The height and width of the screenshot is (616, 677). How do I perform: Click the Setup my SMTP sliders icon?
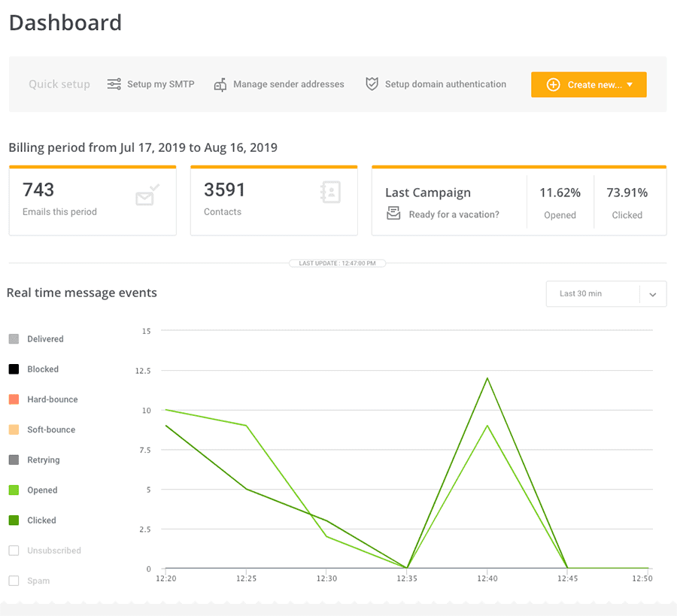[x=114, y=84]
